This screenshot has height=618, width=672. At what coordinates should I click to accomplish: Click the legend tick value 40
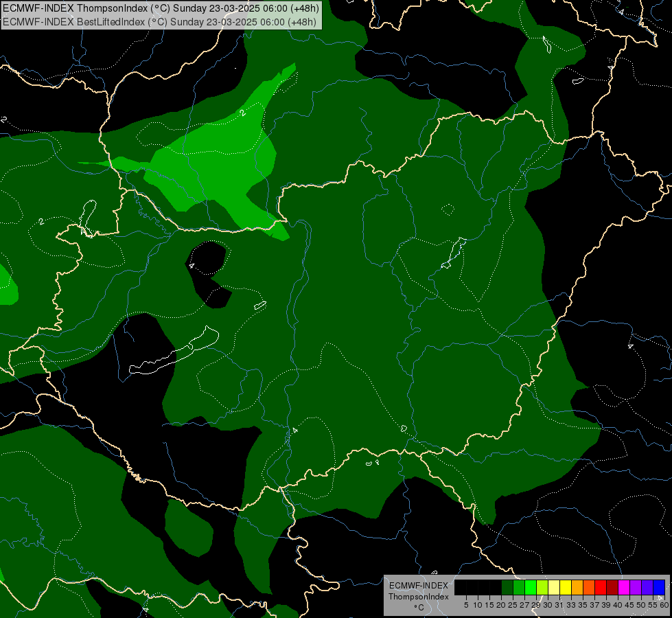pos(618,605)
